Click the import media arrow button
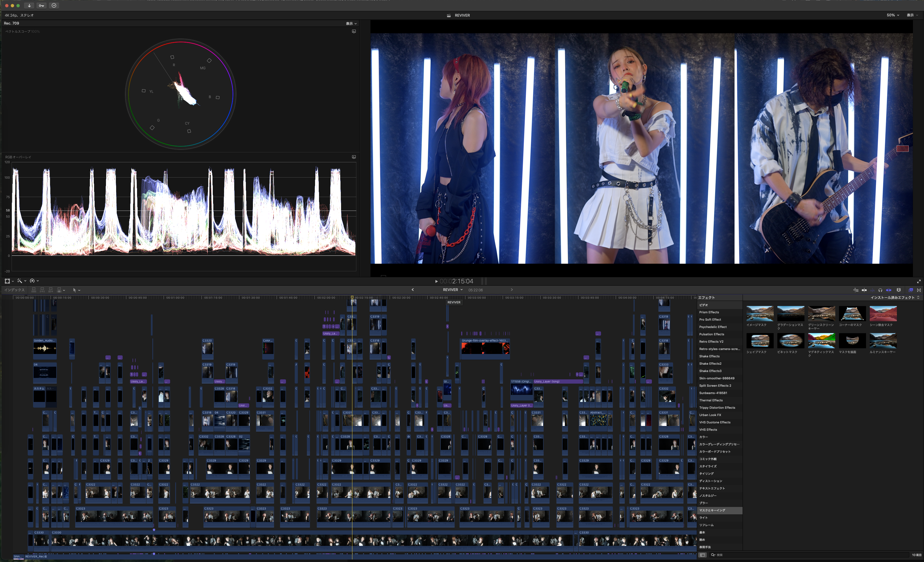Image resolution: width=924 pixels, height=562 pixels. click(x=29, y=6)
